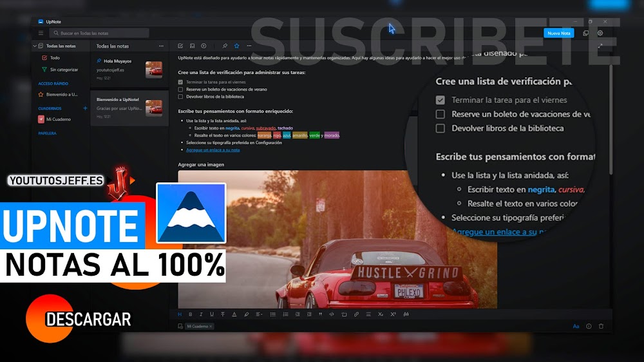
Task: Insert a horizontal divider line
Action: (x=368, y=314)
